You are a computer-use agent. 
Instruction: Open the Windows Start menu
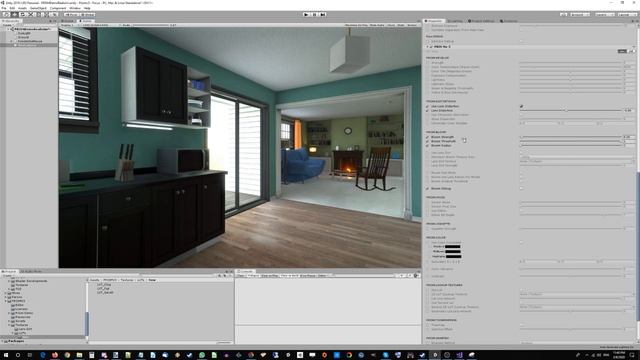click(6, 355)
